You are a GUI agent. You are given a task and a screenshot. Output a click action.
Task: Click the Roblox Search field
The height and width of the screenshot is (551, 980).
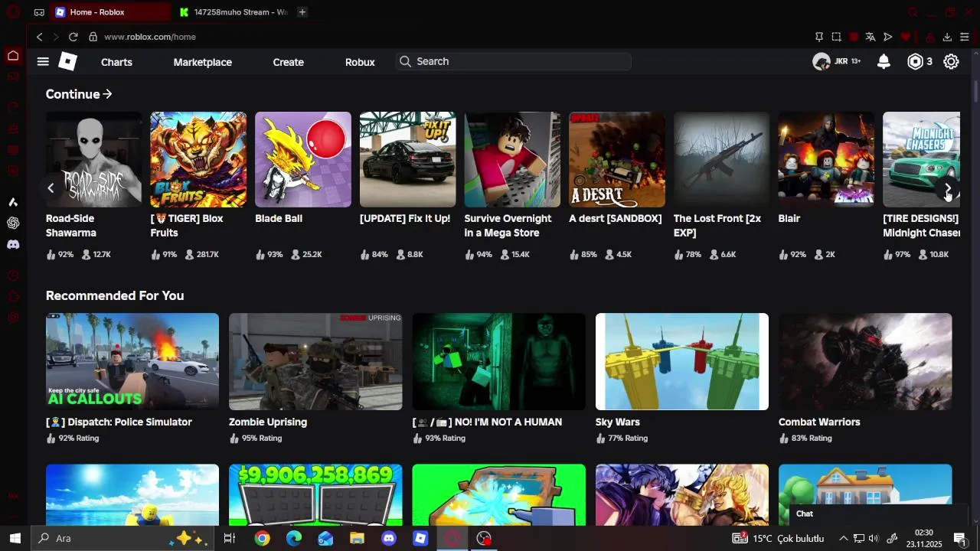click(514, 61)
